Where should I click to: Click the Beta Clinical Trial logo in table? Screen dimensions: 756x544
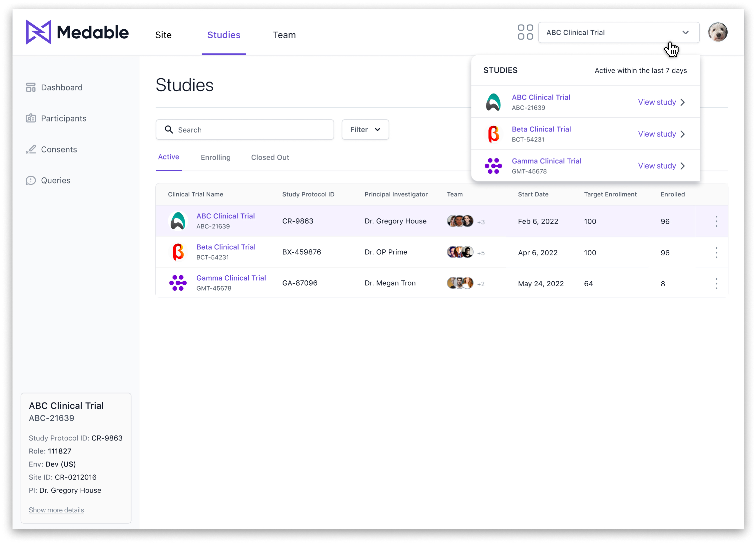click(x=178, y=252)
